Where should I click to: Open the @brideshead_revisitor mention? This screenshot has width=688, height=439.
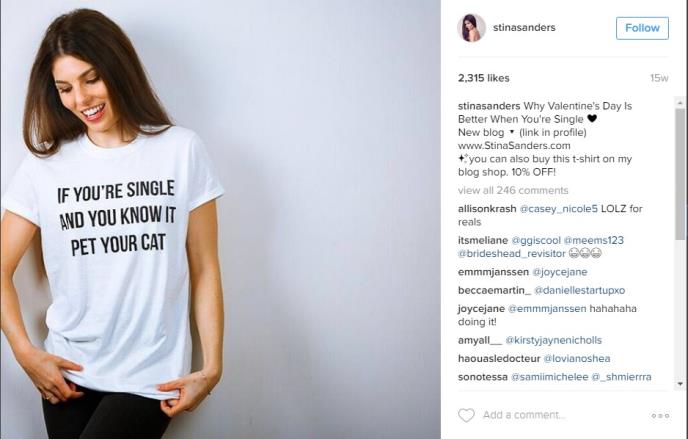[512, 253]
